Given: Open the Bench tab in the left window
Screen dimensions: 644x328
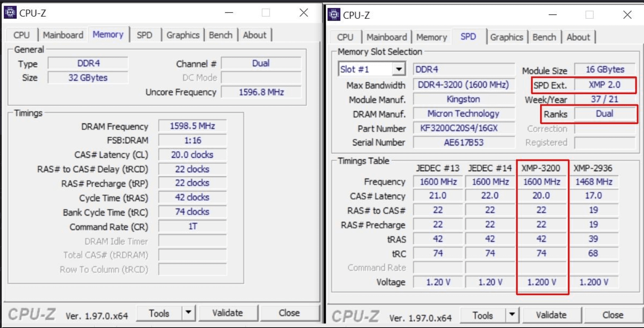Looking at the screenshot, I should [221, 35].
